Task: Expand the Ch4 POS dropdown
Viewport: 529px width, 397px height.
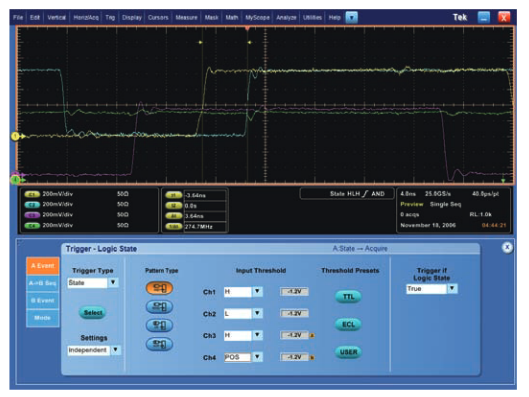Action: coord(257,357)
